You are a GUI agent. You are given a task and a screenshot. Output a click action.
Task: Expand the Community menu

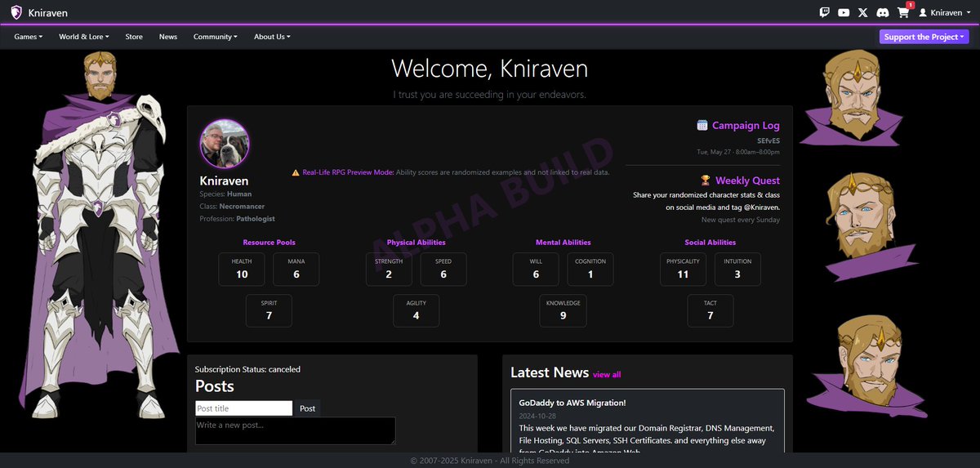[x=216, y=37]
